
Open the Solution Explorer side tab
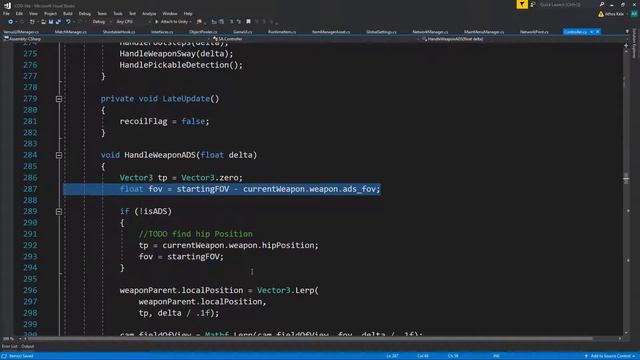tap(635, 43)
